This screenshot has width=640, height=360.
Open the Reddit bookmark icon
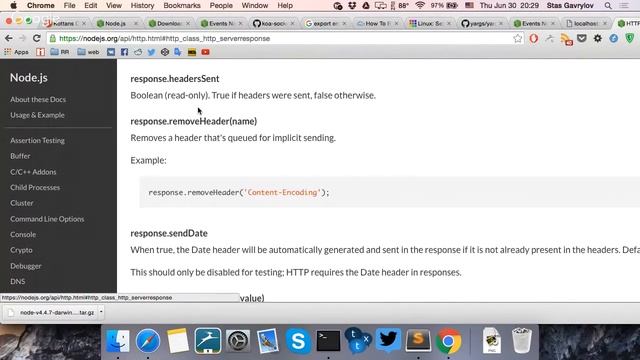pyautogui.click(x=138, y=52)
